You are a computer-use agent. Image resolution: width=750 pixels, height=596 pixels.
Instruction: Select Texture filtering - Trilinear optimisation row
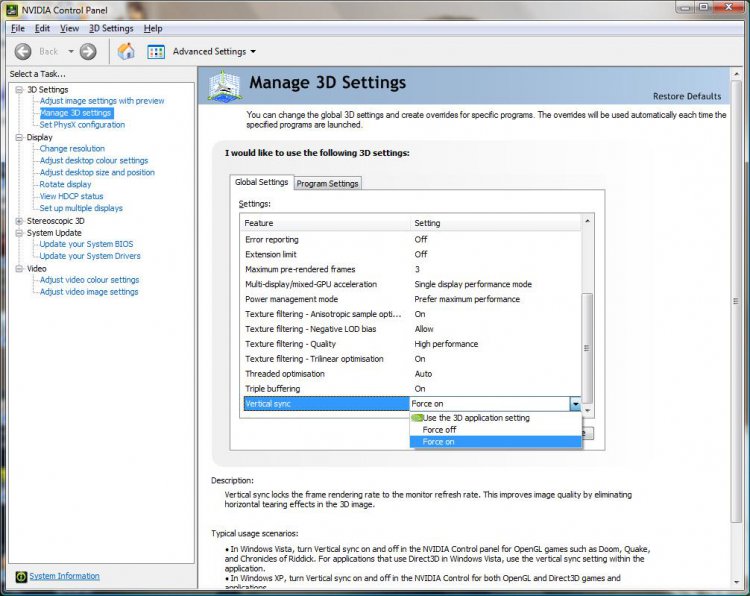[x=412, y=359]
